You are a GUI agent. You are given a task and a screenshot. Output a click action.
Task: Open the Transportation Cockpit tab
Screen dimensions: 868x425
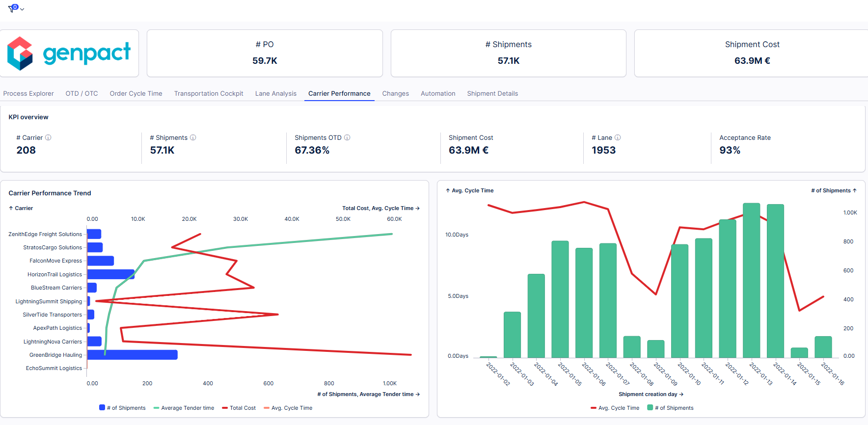coord(209,94)
